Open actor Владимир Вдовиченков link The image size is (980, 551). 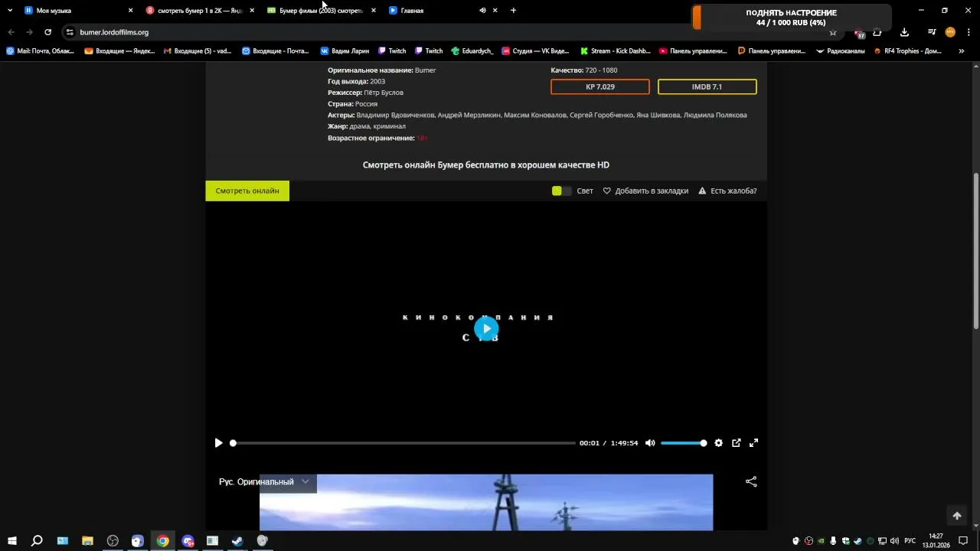click(x=395, y=115)
